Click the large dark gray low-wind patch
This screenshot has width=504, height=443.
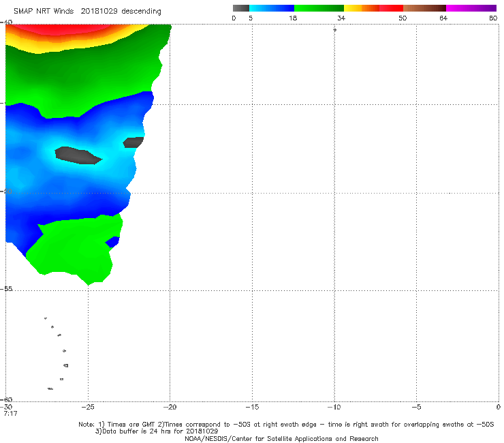(x=78, y=155)
